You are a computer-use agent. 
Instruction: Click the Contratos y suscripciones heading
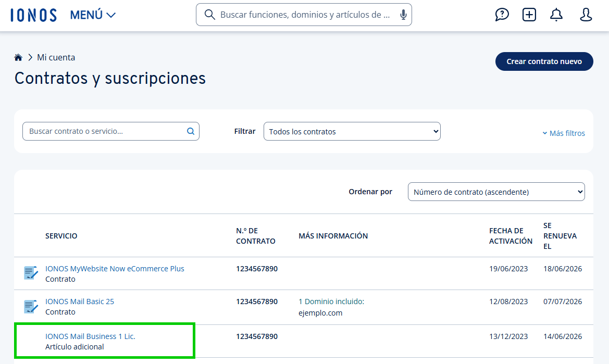point(110,79)
